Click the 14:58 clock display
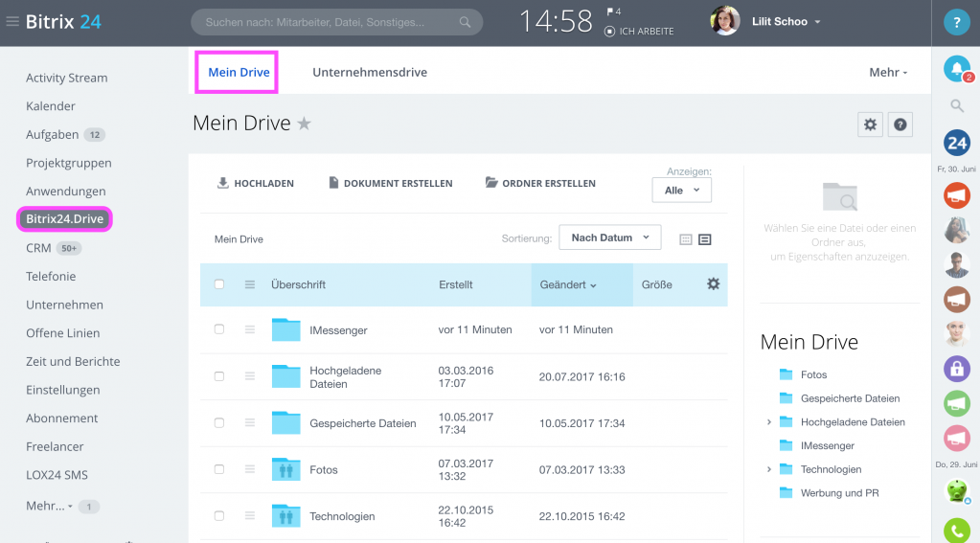The width and height of the screenshot is (980, 543). 556,22
